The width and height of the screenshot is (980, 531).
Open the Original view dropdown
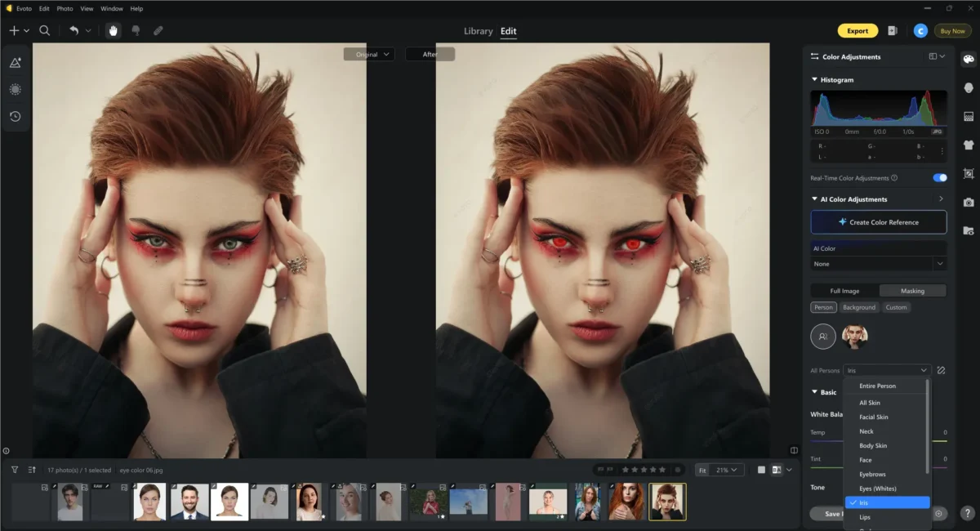[369, 54]
